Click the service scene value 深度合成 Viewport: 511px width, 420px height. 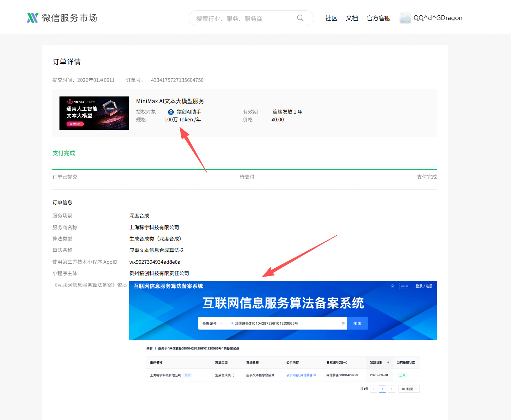pyautogui.click(x=139, y=216)
